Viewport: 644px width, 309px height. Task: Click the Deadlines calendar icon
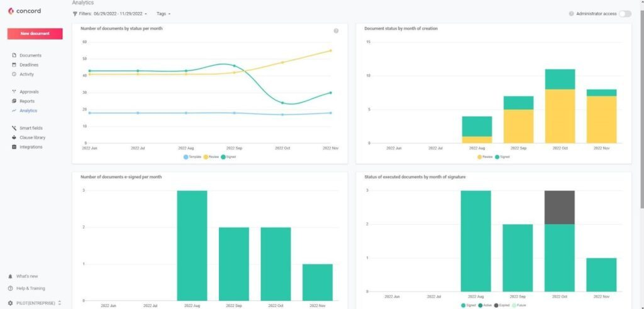14,65
